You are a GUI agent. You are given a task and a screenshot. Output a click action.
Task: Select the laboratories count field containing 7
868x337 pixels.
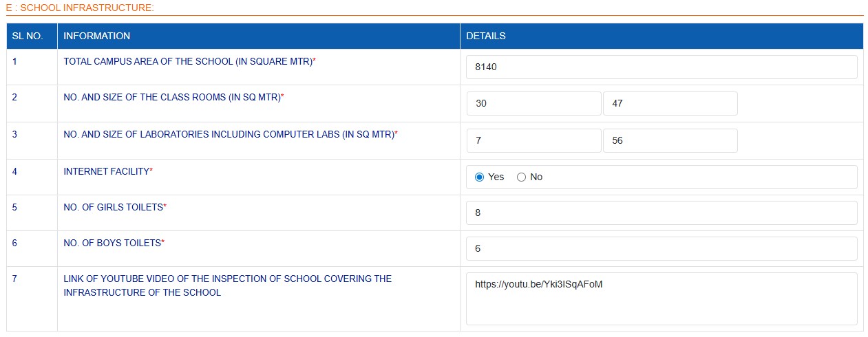point(533,141)
